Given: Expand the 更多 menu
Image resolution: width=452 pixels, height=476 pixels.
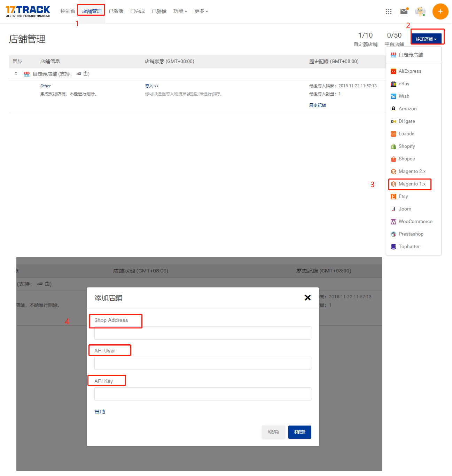Looking at the screenshot, I should click(201, 11).
